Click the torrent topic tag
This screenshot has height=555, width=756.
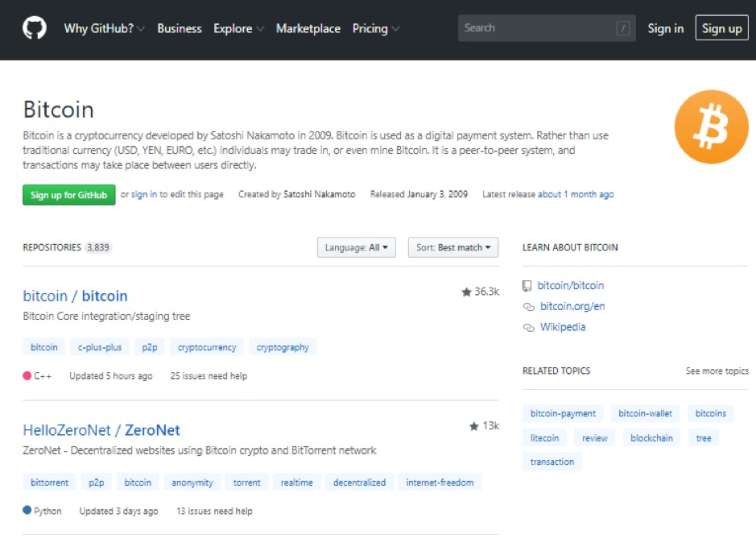point(247,483)
